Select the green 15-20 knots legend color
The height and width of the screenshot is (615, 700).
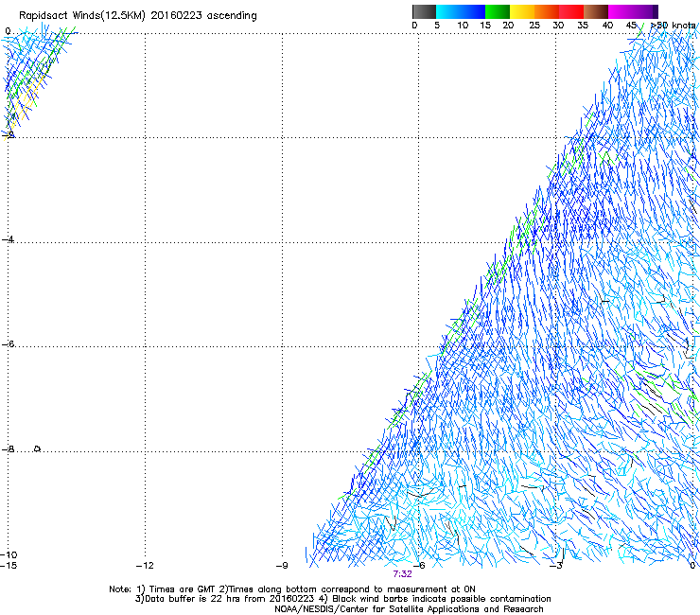point(498,11)
